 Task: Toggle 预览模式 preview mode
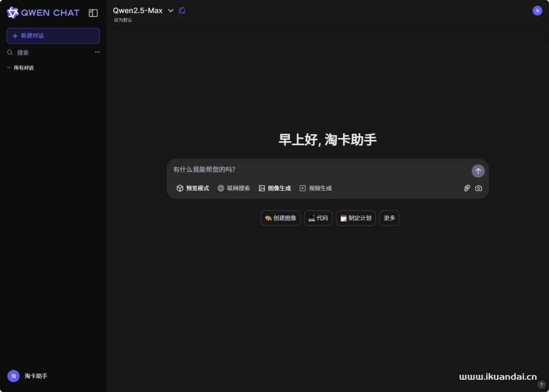pyautogui.click(x=193, y=188)
